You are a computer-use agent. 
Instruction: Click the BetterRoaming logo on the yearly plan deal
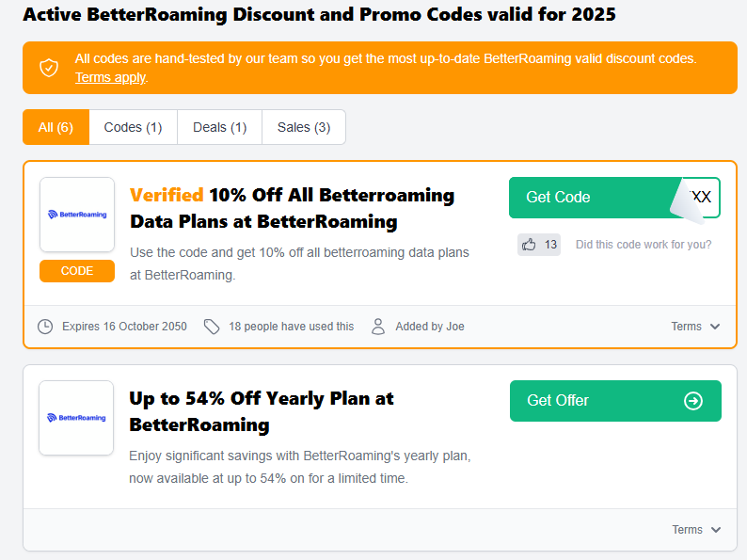77,418
